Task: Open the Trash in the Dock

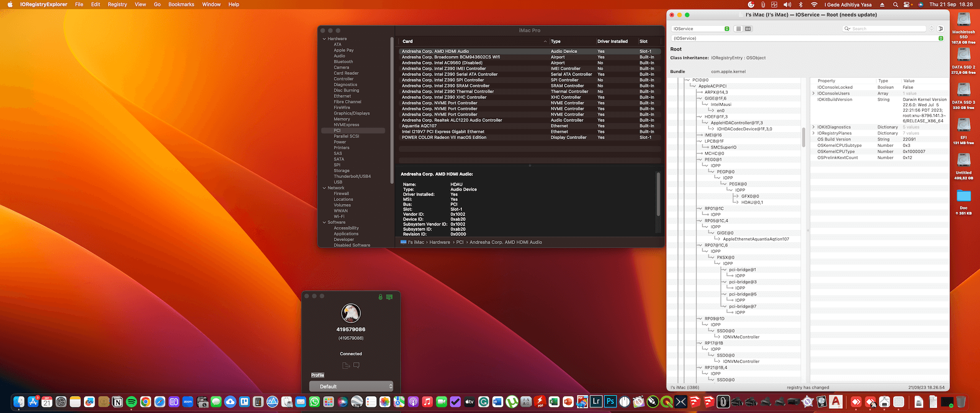Action: point(961,402)
